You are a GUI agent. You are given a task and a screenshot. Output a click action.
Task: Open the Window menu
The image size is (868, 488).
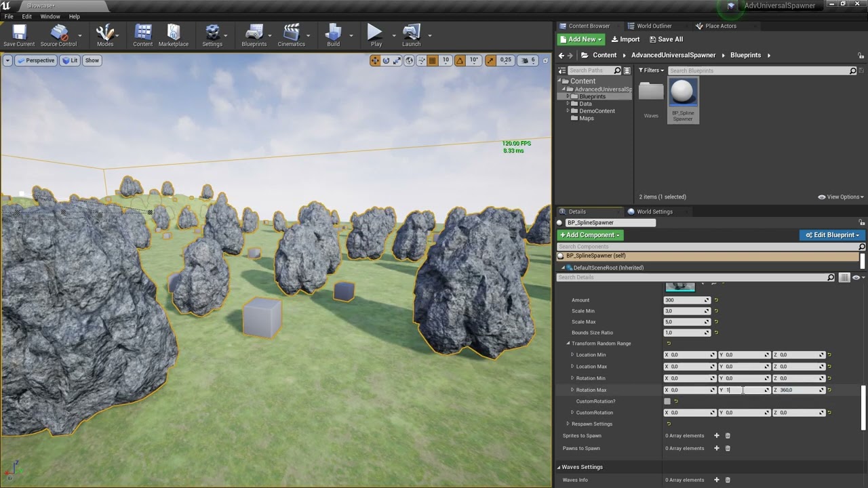click(50, 16)
